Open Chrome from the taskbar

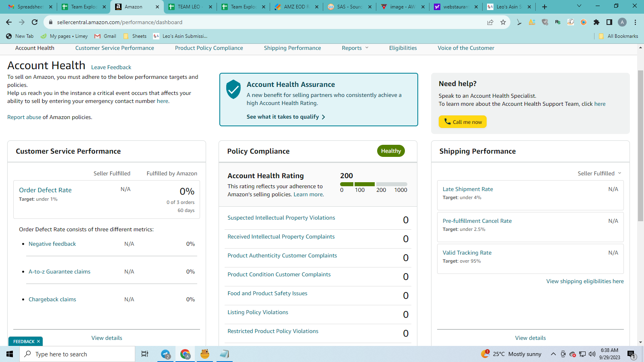pos(185,354)
